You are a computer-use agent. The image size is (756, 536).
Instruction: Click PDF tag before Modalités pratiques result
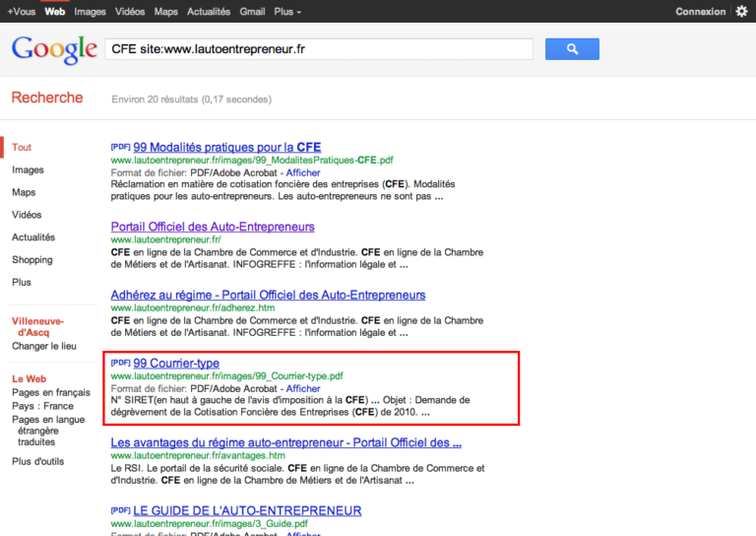(x=120, y=147)
